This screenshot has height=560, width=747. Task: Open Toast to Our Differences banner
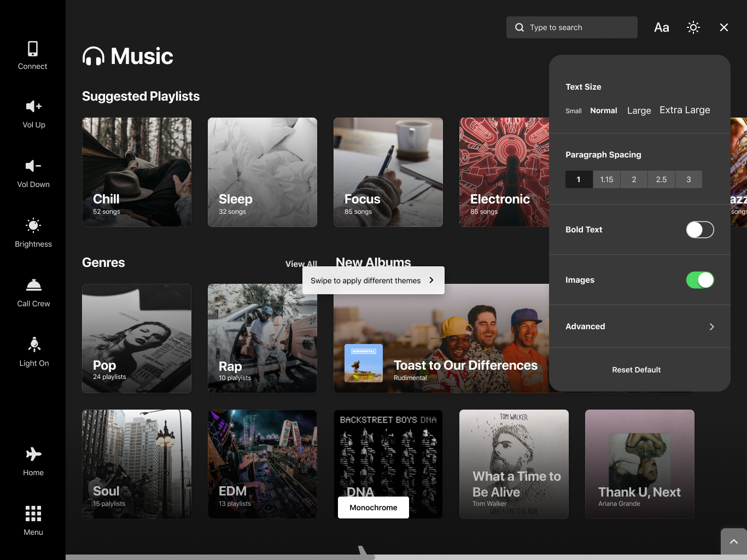441,339
